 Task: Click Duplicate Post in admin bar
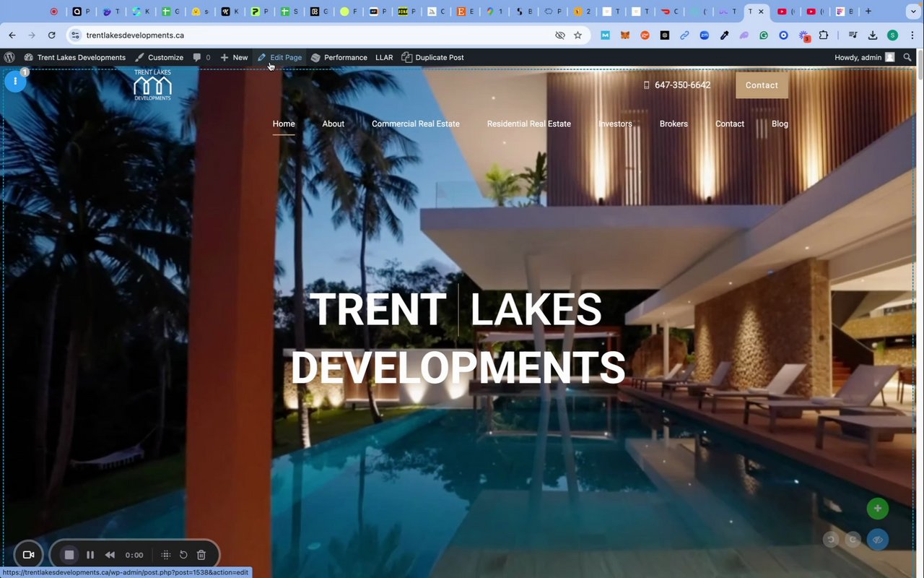point(432,57)
